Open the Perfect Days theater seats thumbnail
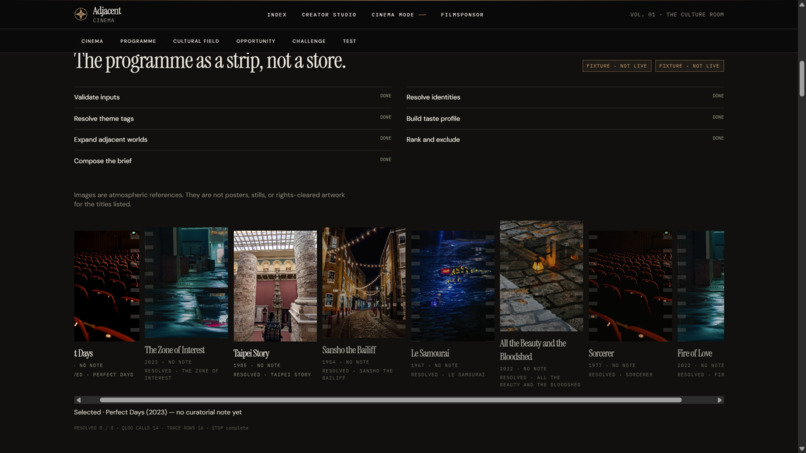The height and width of the screenshot is (453, 806). (106, 286)
